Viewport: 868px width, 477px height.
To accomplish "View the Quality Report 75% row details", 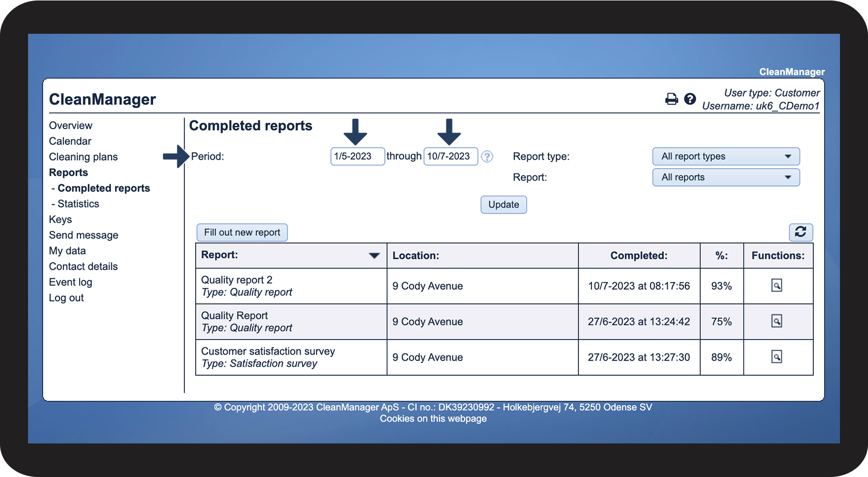I will coord(777,321).
